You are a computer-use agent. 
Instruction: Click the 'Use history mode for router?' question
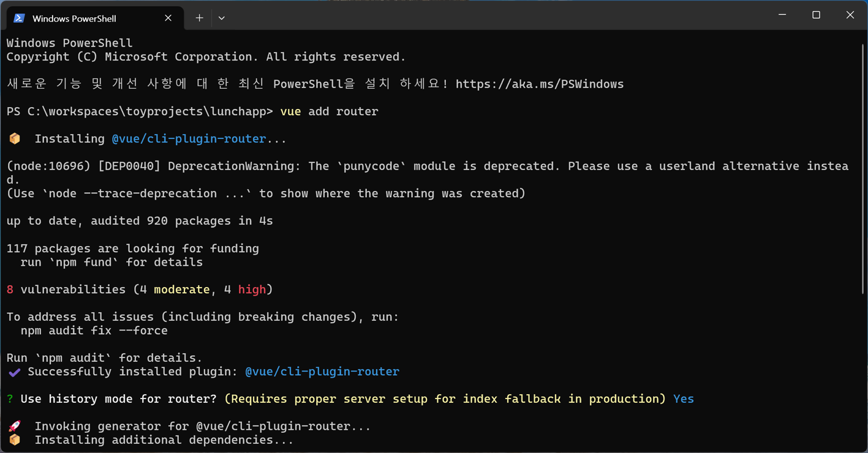[119, 399]
